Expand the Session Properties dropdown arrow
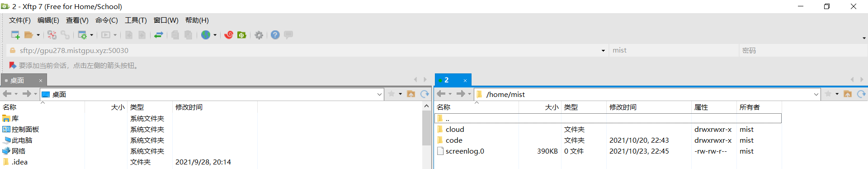This screenshot has width=868, height=169. click(92, 35)
